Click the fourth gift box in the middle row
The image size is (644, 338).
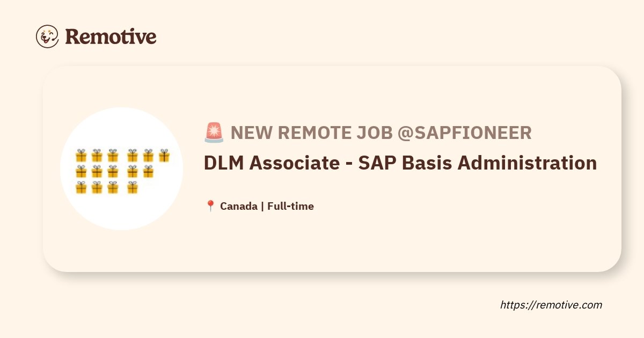(x=133, y=172)
